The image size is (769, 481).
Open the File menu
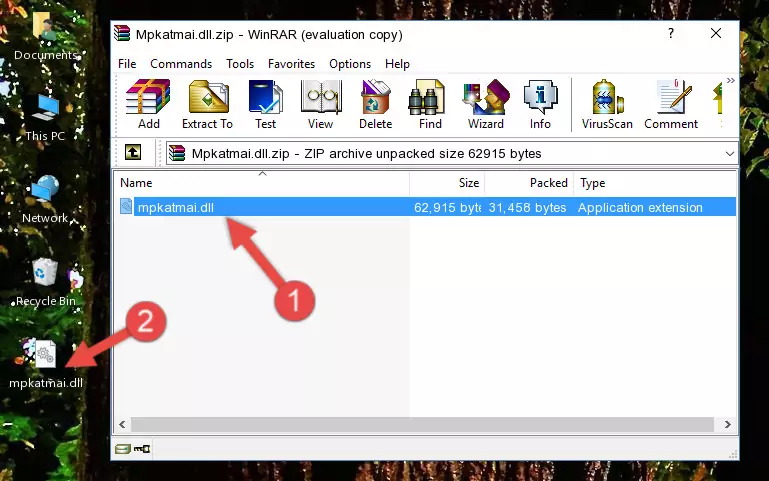pyautogui.click(x=127, y=64)
